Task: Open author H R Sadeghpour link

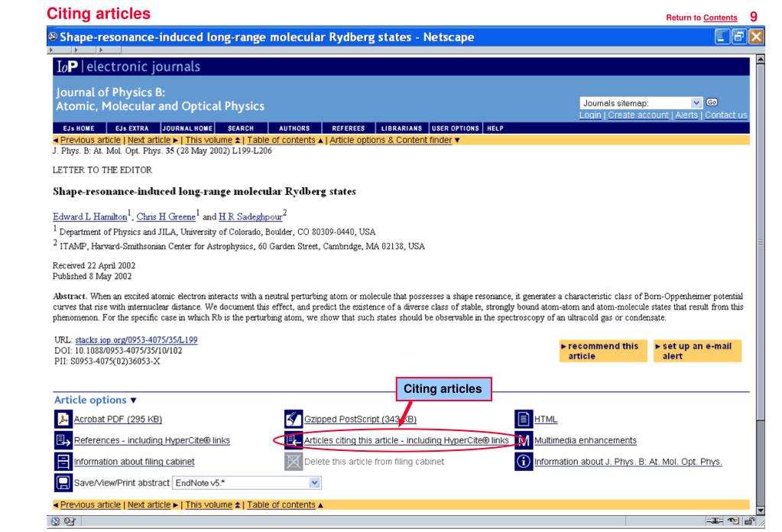Action: [251, 217]
